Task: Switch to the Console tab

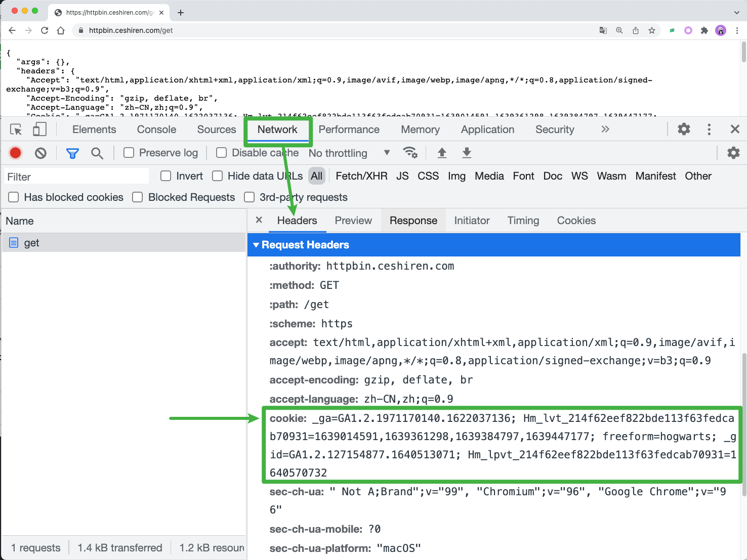Action: 156,130
